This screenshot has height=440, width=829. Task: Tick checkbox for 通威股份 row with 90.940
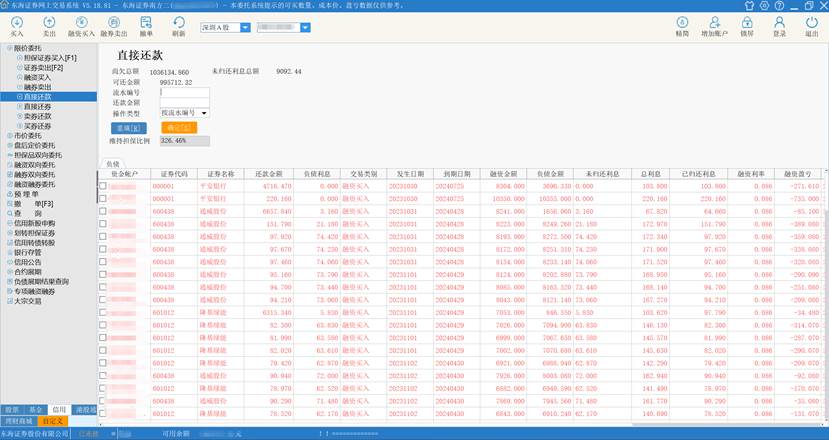(103, 376)
